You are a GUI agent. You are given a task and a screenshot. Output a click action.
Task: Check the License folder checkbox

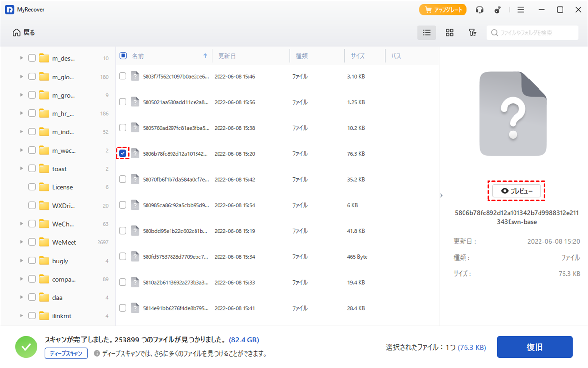(32, 187)
